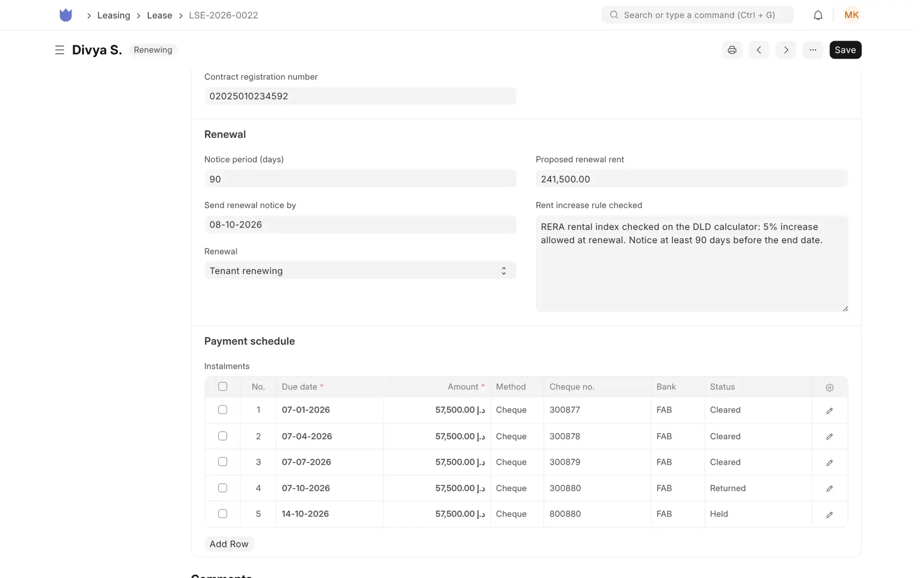924x578 pixels.
Task: Tick checkbox for the Returned instalment 4
Action: coord(222,488)
